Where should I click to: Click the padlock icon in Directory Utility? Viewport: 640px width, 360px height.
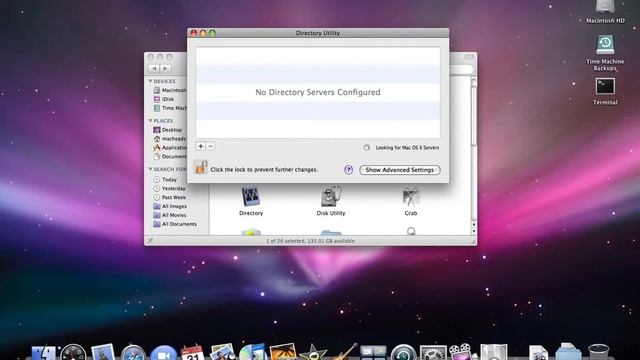coord(200,167)
